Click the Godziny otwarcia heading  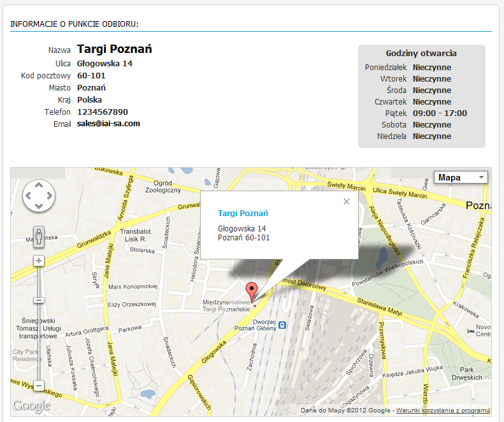(x=421, y=54)
